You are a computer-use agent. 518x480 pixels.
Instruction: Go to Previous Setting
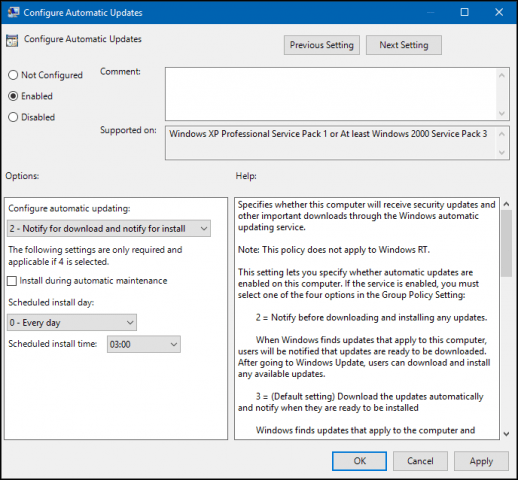point(322,45)
